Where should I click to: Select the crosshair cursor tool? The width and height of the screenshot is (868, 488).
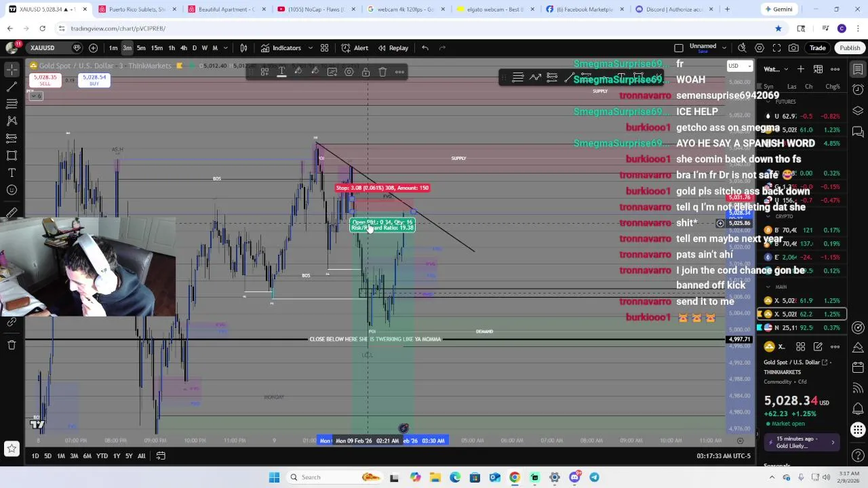[12, 69]
